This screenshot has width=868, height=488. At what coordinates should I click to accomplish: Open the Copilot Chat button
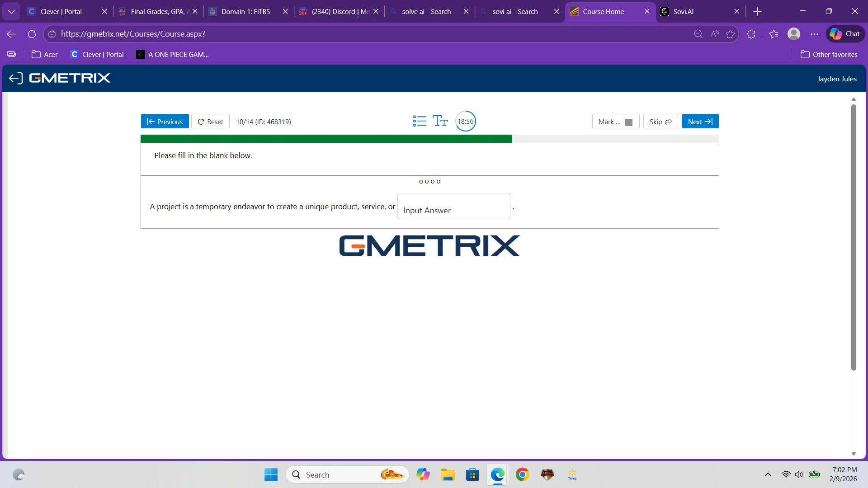(845, 34)
